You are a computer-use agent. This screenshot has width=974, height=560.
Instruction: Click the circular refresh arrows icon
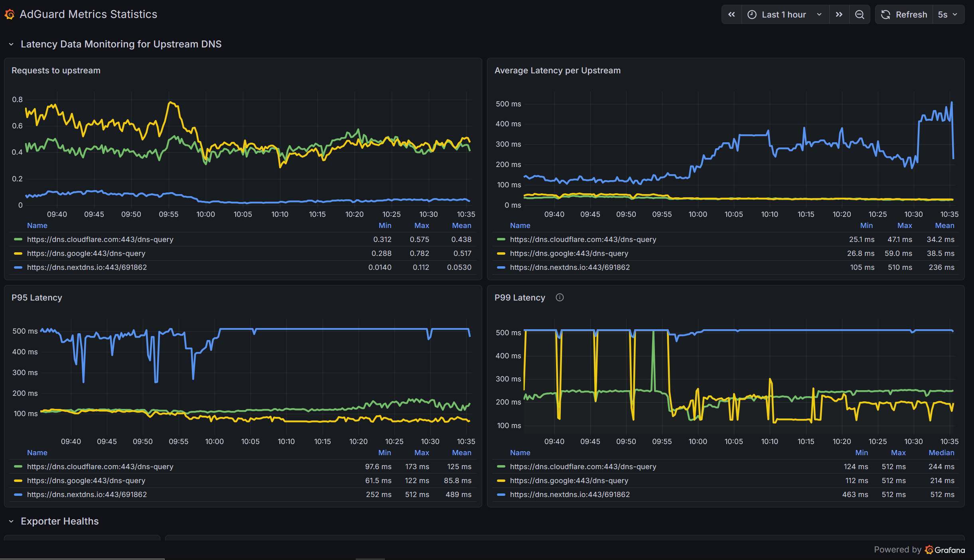885,15
